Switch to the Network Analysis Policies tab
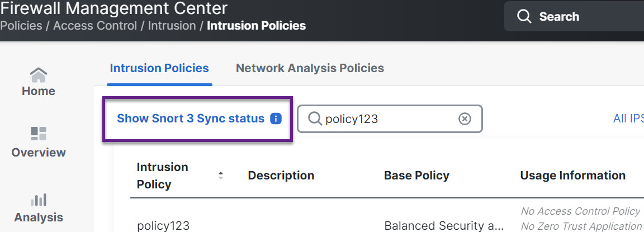 click(x=310, y=68)
